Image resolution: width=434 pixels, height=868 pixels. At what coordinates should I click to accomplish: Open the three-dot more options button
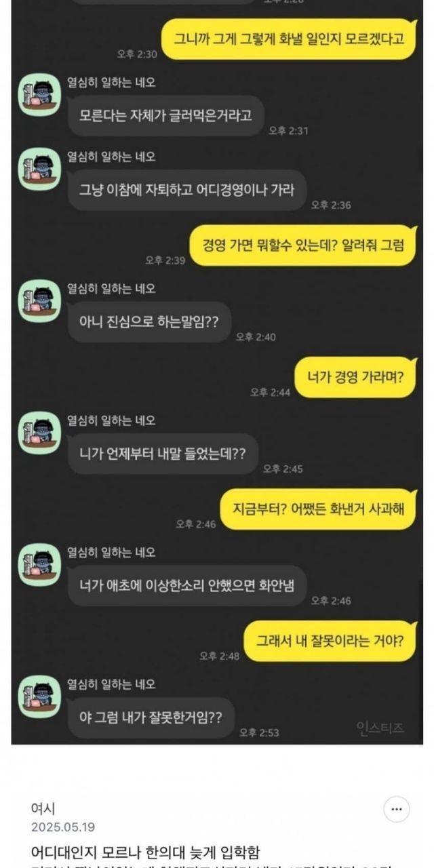pyautogui.click(x=397, y=809)
